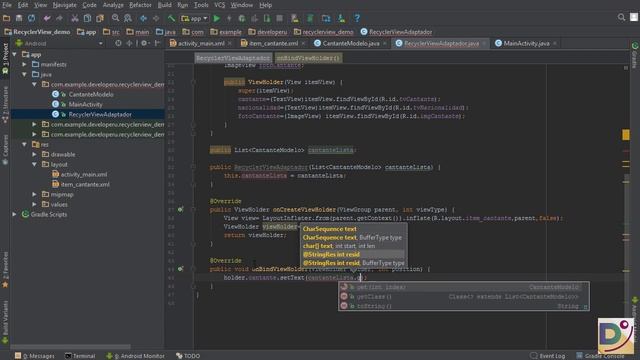Open the app run configuration dropdown
The height and width of the screenshot is (360, 640).
coord(195,18)
